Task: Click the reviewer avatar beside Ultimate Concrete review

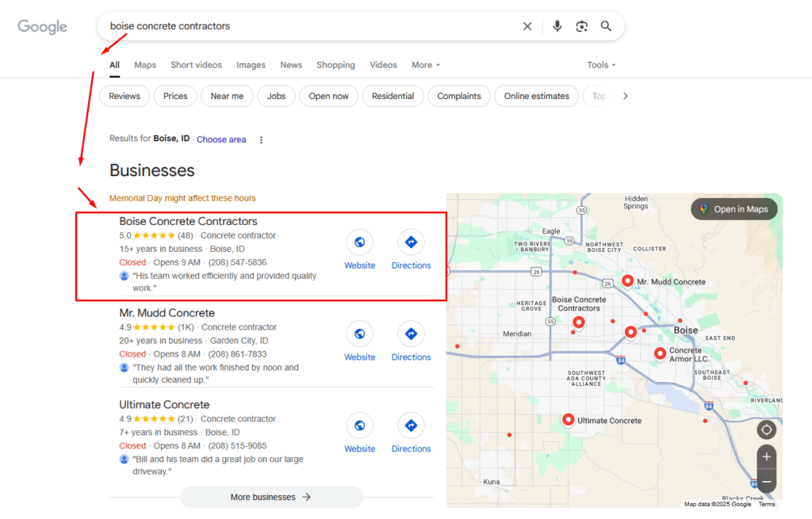Action: 124,459
